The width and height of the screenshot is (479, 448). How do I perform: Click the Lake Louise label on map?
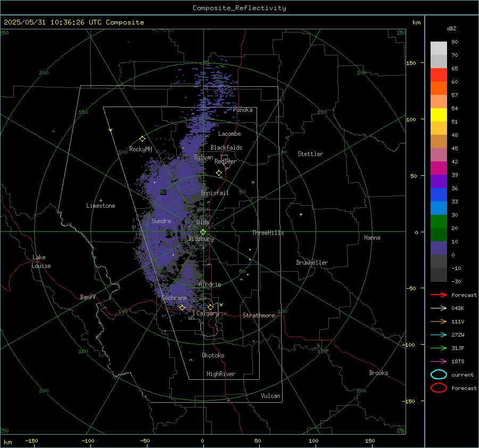tap(41, 262)
